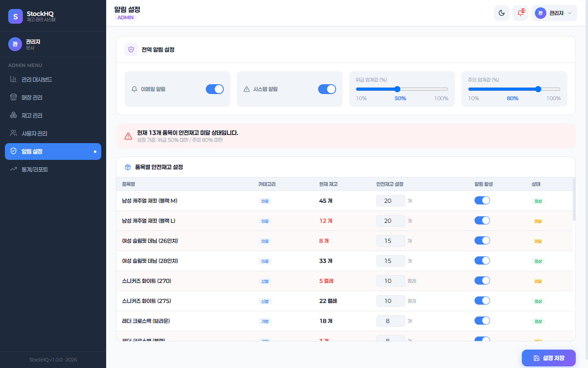Adjust the 위급 임계값 slider handle
Viewport: 588px width, 368px height.
pyautogui.click(x=397, y=89)
